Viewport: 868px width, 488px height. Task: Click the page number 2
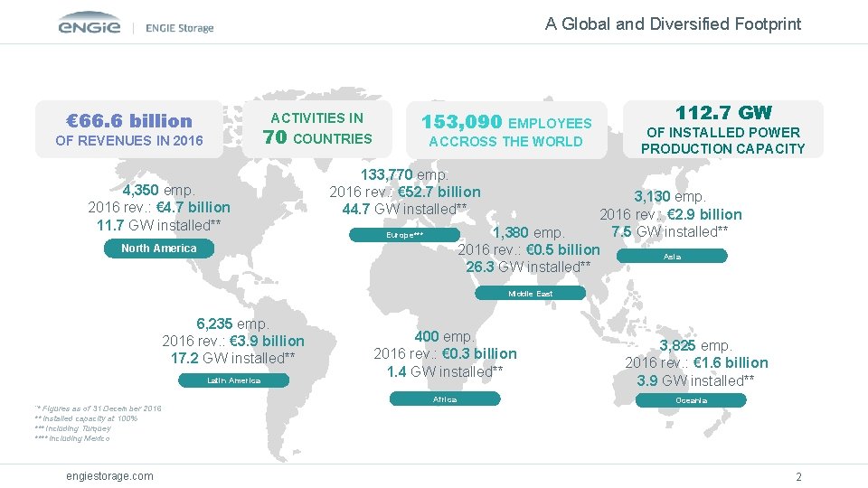pyautogui.click(x=798, y=476)
